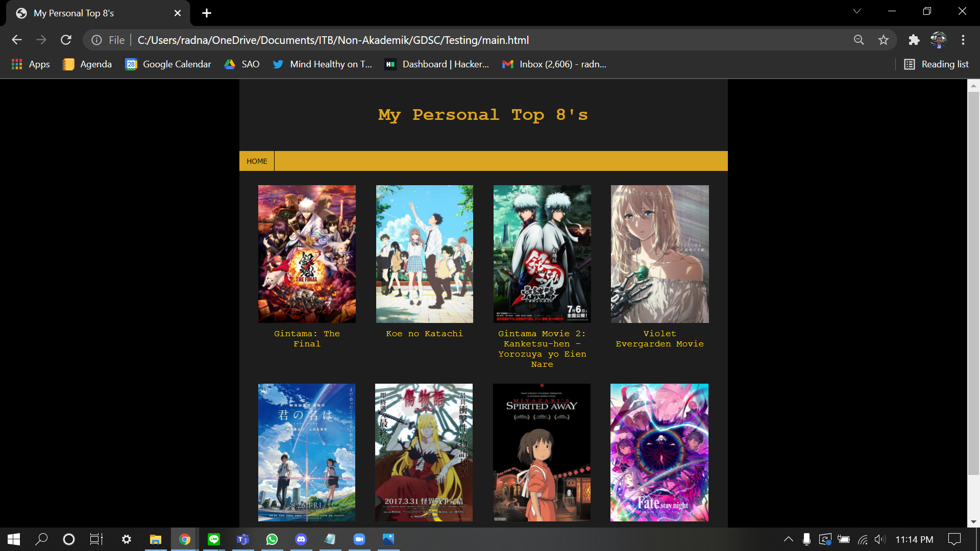Open the Windows Start menu

click(14, 539)
